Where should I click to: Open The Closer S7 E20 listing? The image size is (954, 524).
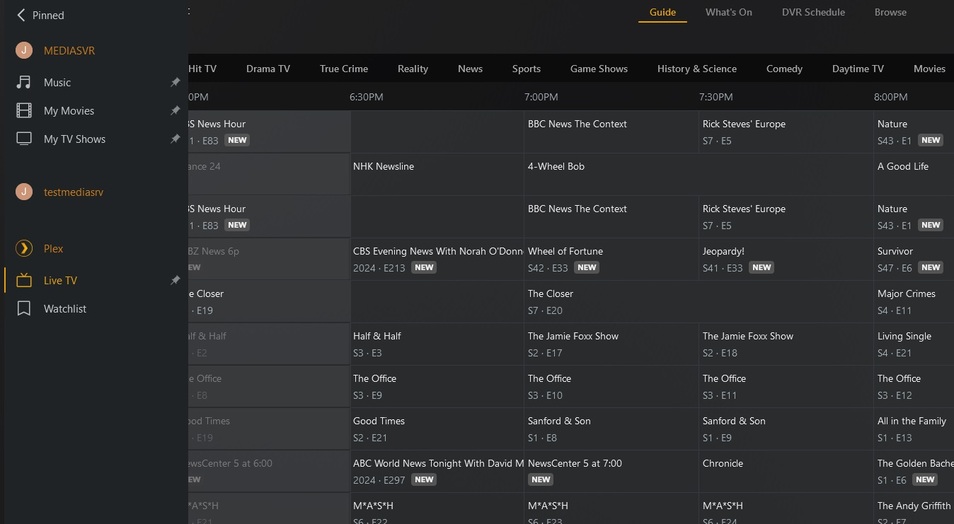[698, 301]
